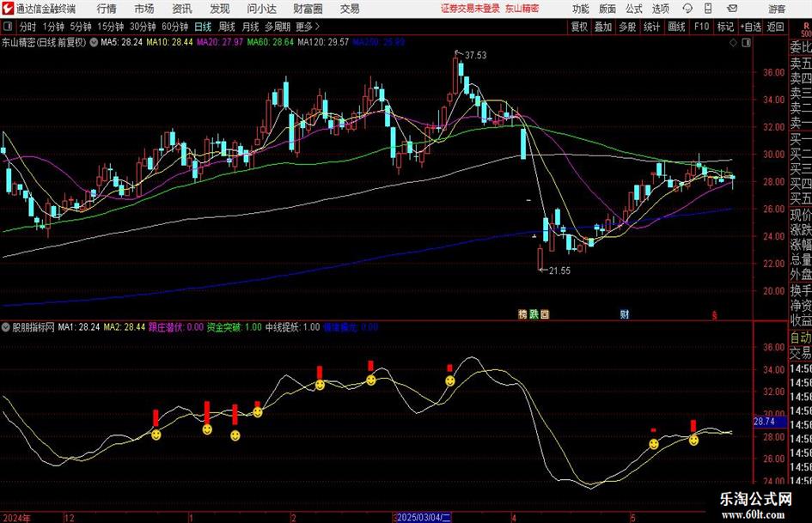Click the 东山精密 name in title bar

click(522, 9)
